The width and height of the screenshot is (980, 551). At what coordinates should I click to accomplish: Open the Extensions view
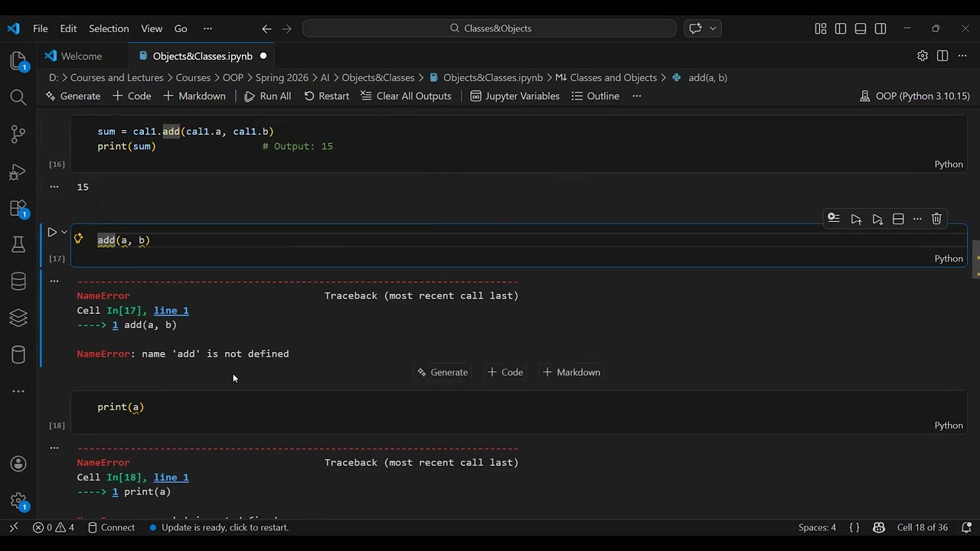coord(18,208)
